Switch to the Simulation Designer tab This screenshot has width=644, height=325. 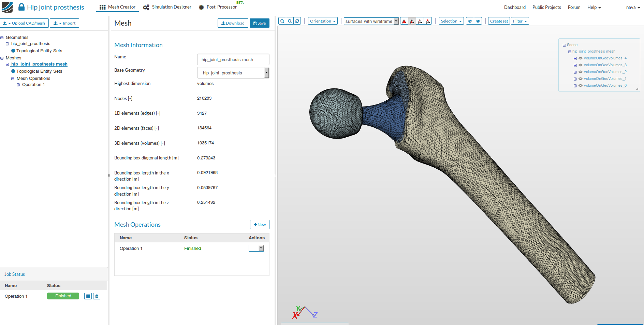point(167,7)
